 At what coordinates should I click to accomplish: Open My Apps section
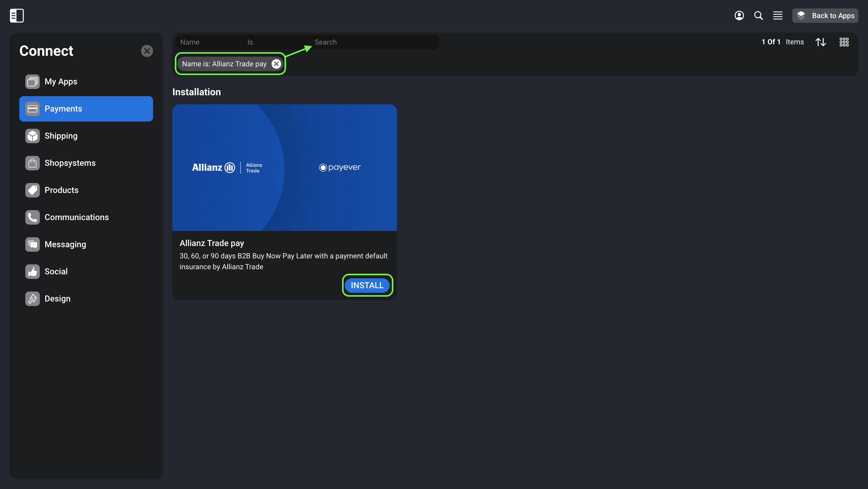[x=86, y=82]
